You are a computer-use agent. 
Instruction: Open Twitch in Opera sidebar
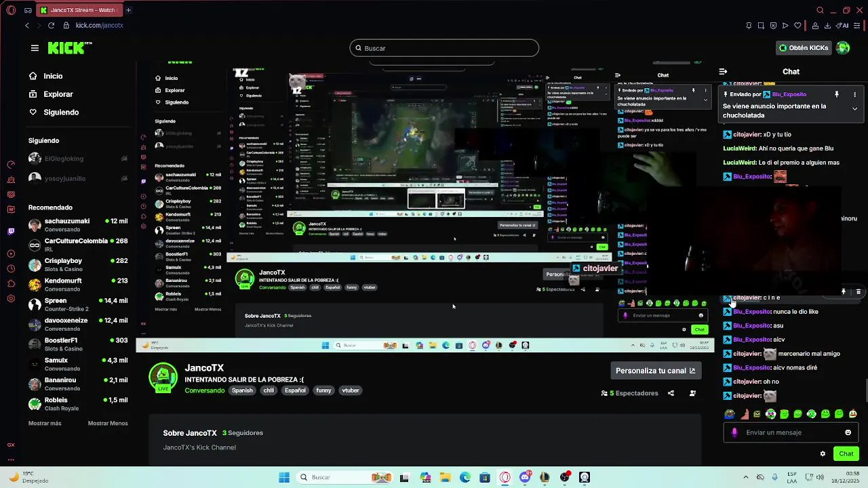[11, 231]
